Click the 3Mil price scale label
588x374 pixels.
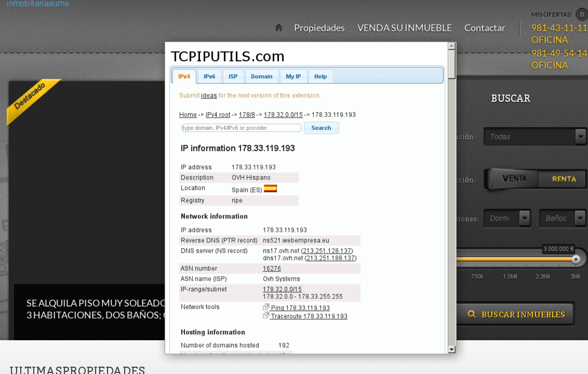tap(575, 277)
